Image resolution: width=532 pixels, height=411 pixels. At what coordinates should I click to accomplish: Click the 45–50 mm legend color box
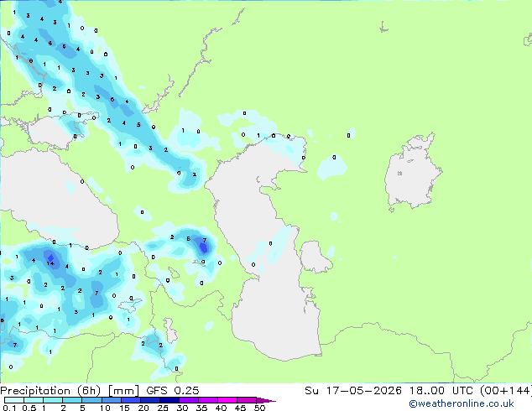coord(246,400)
